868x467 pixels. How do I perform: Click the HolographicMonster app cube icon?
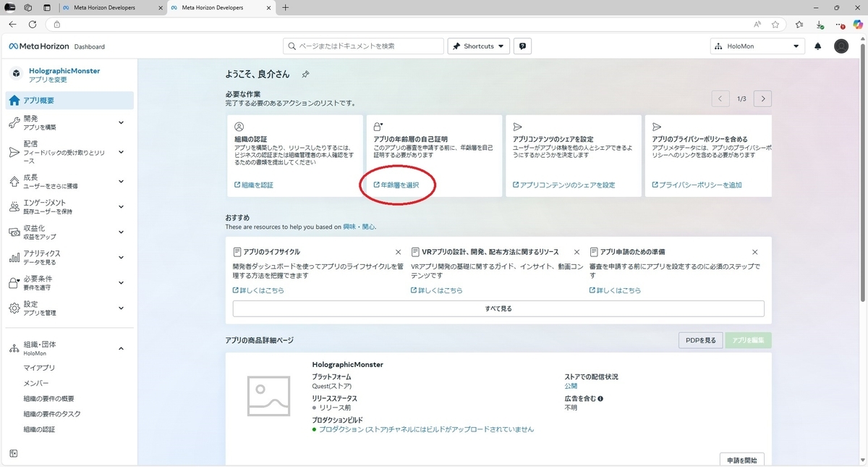point(16,74)
